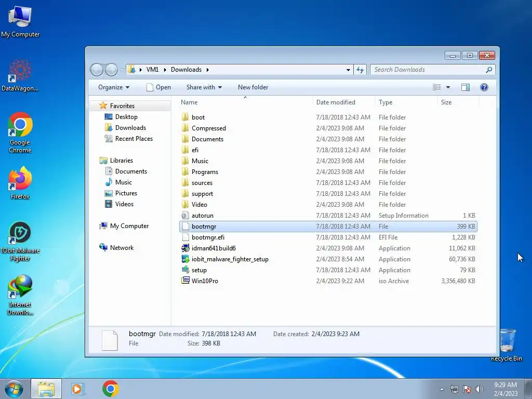Screen dimensions: 532x399
Task: Click the Open toolbar button
Action: [158, 87]
